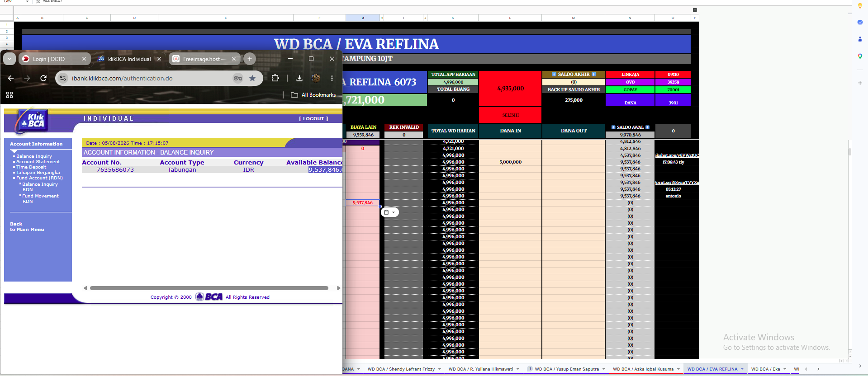Go back in the Chrome browser
This screenshot has height=376, width=868.
click(11, 78)
